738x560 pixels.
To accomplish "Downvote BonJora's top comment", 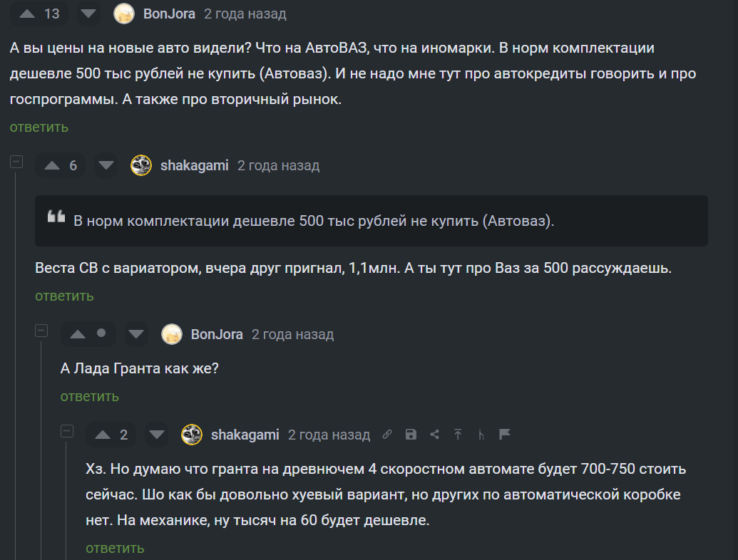I will pyautogui.click(x=88, y=14).
